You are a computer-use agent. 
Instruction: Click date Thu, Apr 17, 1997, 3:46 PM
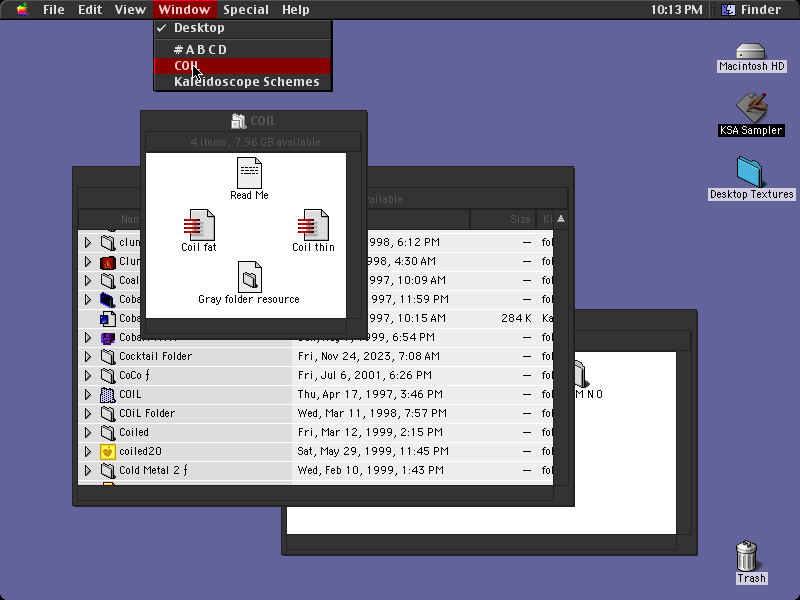click(x=370, y=394)
